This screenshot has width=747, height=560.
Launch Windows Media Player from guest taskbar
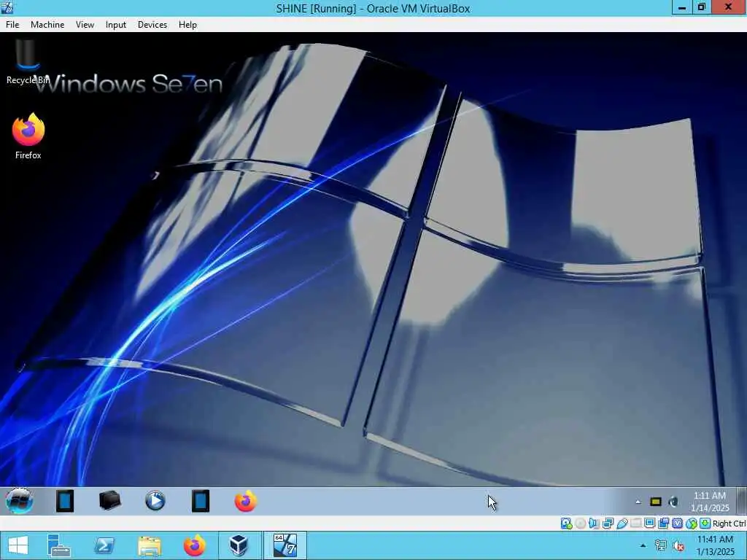(155, 501)
